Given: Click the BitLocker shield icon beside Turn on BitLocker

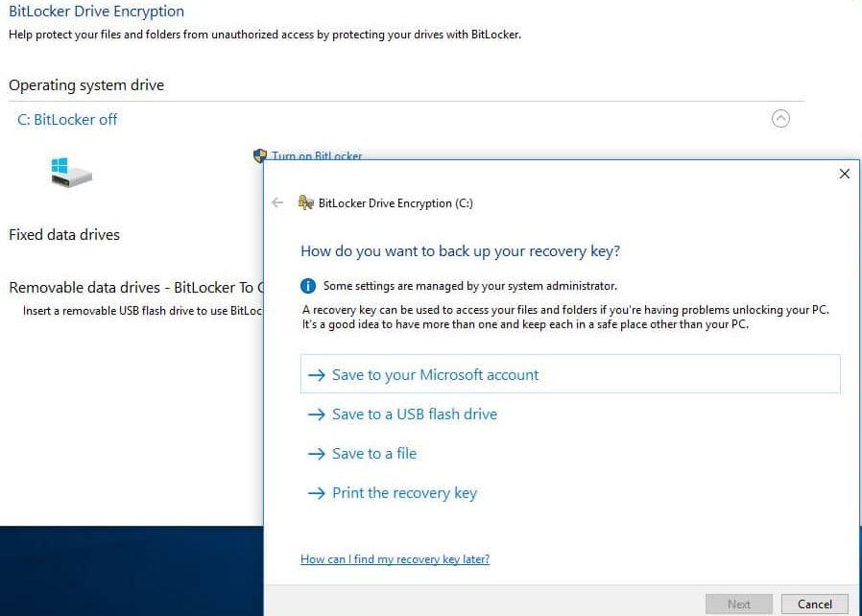Looking at the screenshot, I should point(258,155).
